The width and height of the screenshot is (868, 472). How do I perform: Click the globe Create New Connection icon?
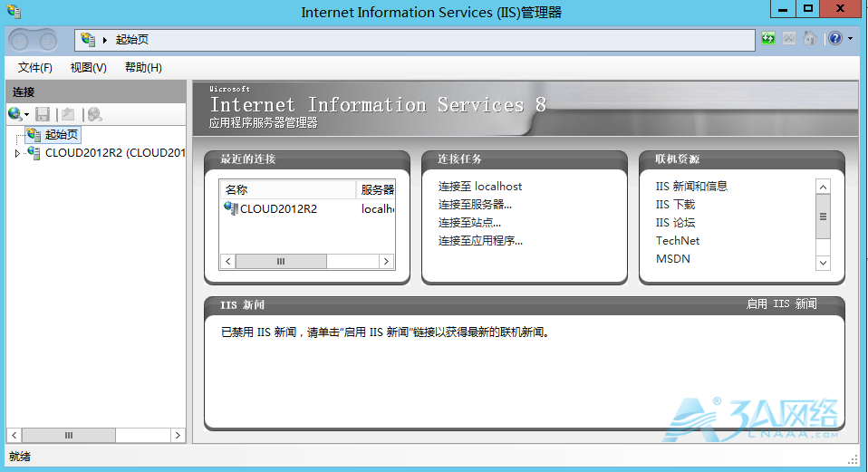coord(14,114)
